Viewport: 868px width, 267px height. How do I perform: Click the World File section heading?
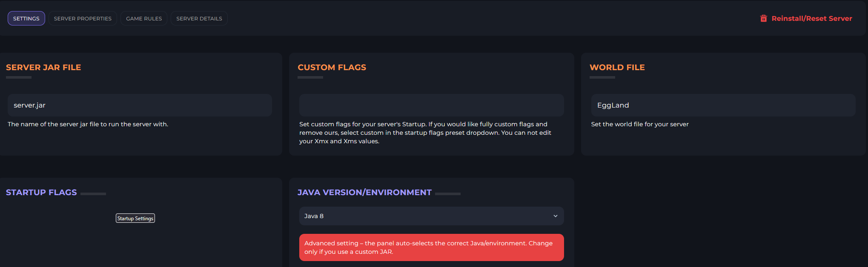tap(617, 67)
